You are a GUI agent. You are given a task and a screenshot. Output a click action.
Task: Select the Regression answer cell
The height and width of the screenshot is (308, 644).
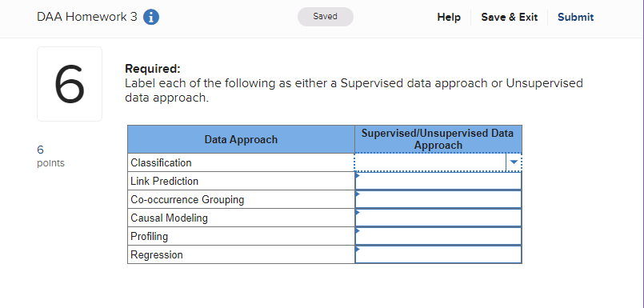(x=438, y=254)
